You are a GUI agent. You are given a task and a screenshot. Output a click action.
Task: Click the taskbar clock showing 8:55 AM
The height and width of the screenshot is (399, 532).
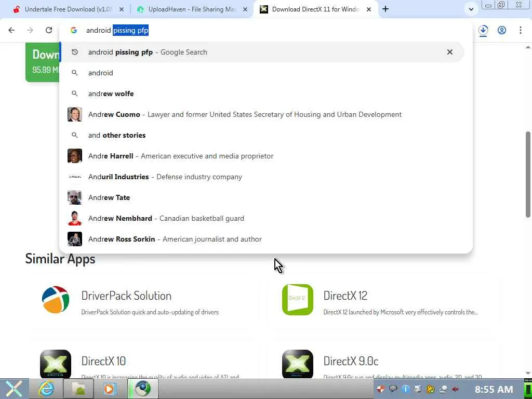pyautogui.click(x=494, y=389)
